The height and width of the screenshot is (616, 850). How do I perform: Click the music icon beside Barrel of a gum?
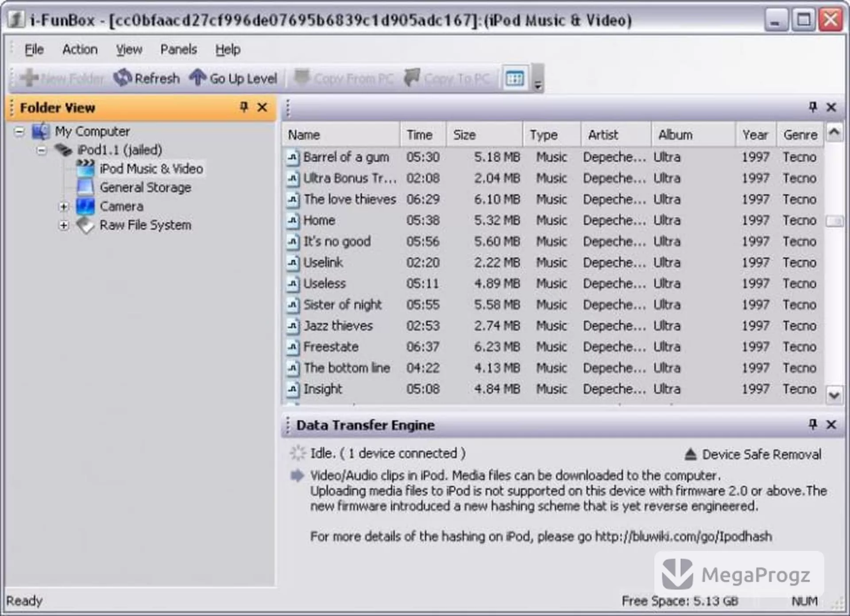pos(293,157)
